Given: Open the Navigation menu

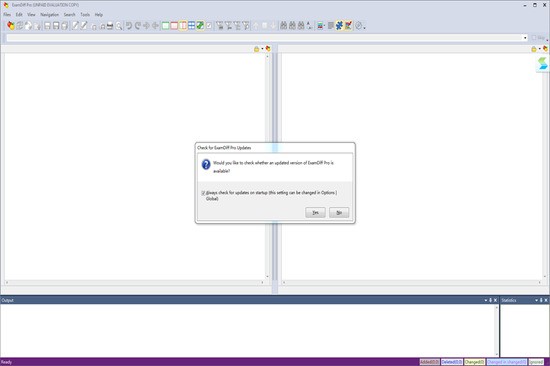Looking at the screenshot, I should [x=49, y=15].
